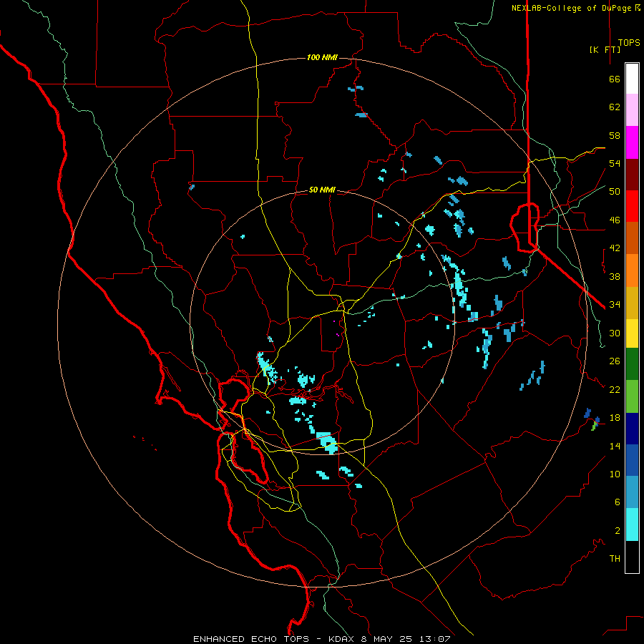Click the "NEXLAB-College of DuPage" credit text
Screen dimensions: 644x644
[x=571, y=8]
